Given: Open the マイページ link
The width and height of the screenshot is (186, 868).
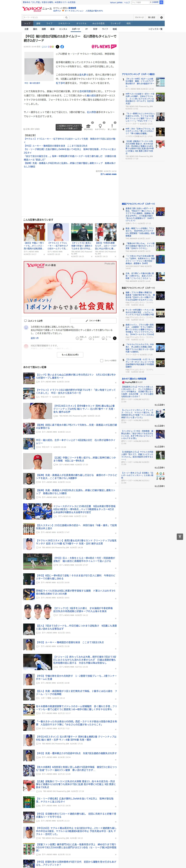Looking at the screenshot, I should [x=139, y=18].
